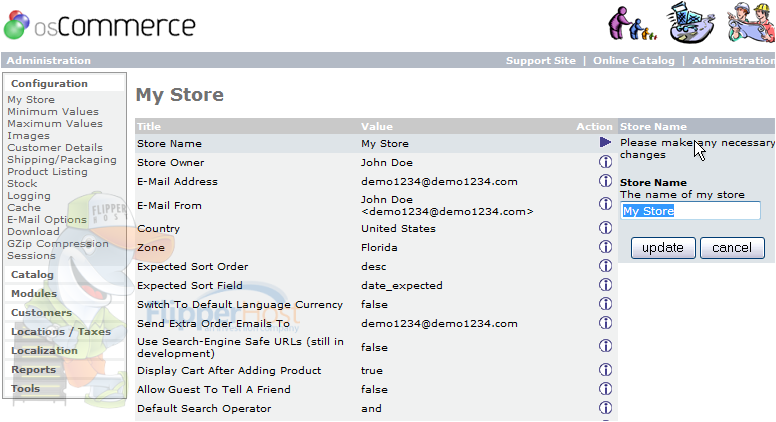776x422 pixels.
Task: Select the Store Owner title cell
Action: (x=170, y=162)
